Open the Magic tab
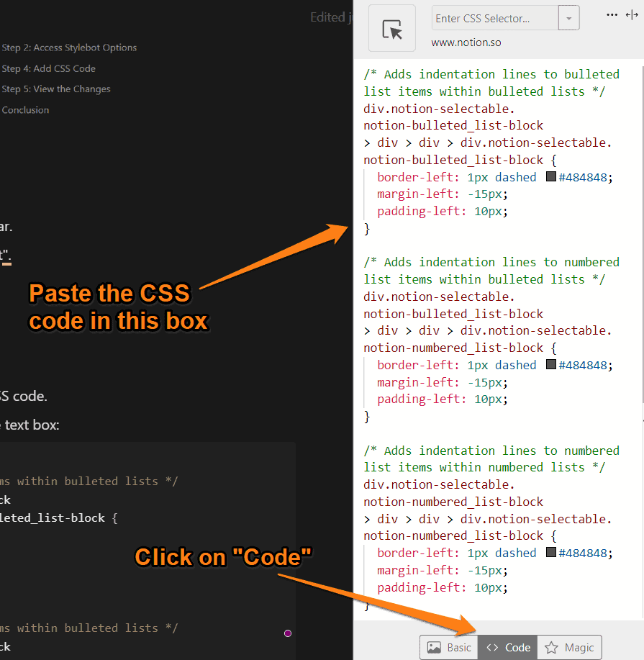The image size is (644, 660). [x=569, y=647]
